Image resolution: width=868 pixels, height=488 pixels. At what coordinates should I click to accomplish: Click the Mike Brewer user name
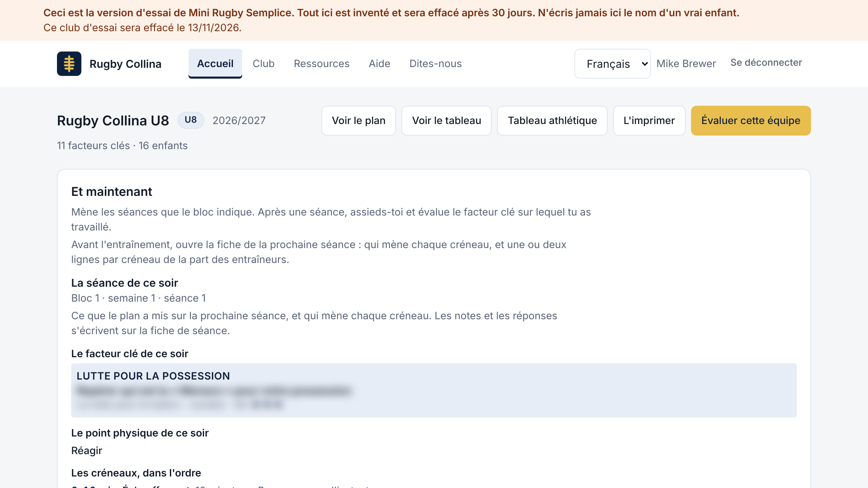pyautogui.click(x=686, y=63)
